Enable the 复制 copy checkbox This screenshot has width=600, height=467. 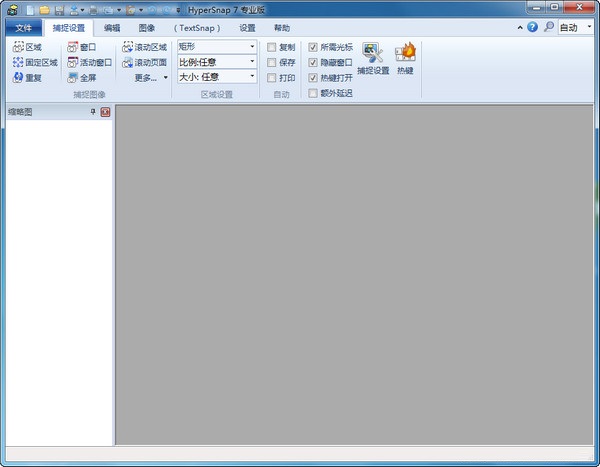click(x=272, y=47)
